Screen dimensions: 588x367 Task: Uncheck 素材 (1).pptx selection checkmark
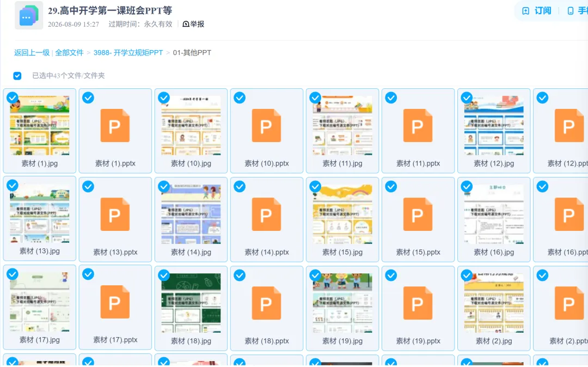88,98
